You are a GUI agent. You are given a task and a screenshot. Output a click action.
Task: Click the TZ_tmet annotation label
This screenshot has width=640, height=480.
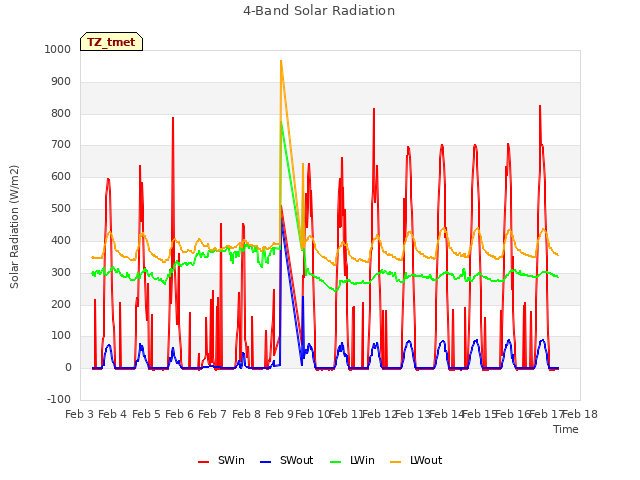pyautogui.click(x=111, y=42)
